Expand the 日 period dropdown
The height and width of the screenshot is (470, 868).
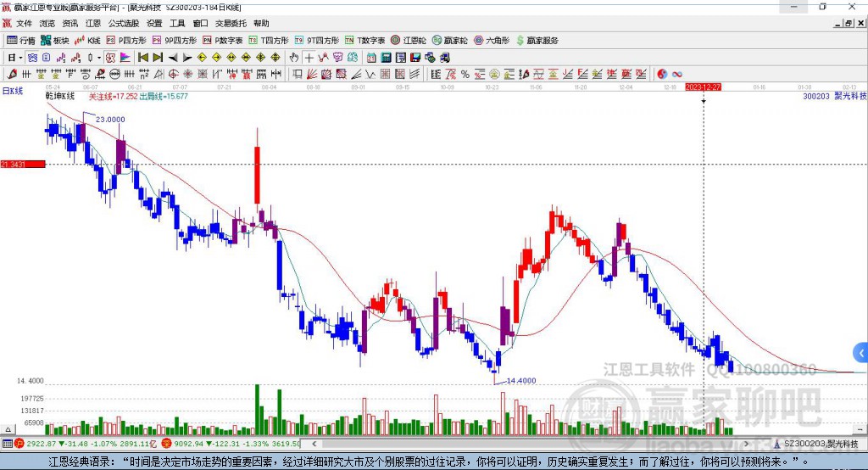(x=20, y=58)
